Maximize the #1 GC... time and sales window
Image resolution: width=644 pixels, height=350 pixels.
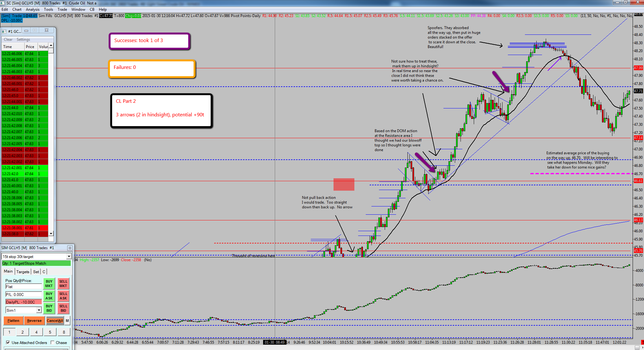click(x=35, y=30)
